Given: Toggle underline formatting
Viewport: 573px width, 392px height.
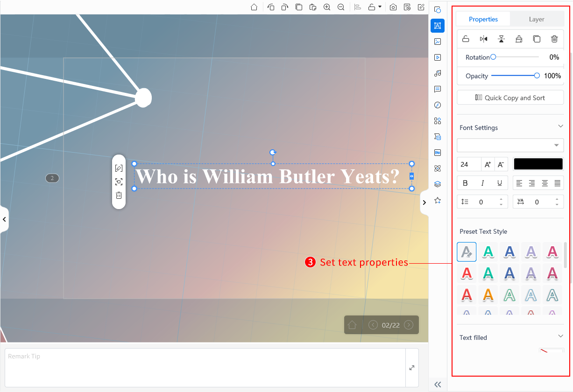Looking at the screenshot, I should (x=500, y=183).
